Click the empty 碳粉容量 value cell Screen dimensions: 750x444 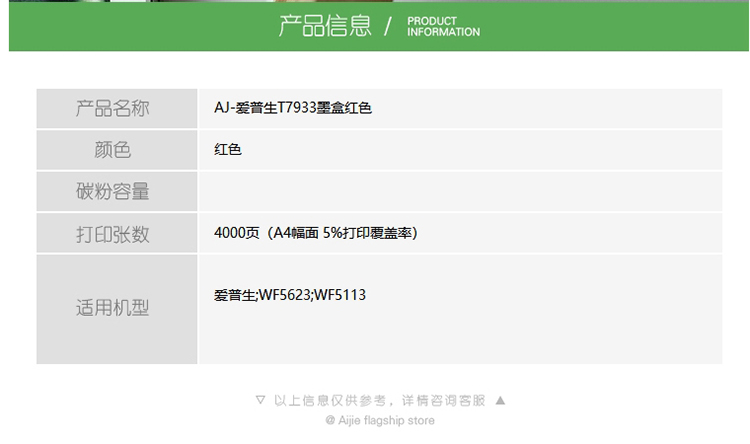(460, 191)
